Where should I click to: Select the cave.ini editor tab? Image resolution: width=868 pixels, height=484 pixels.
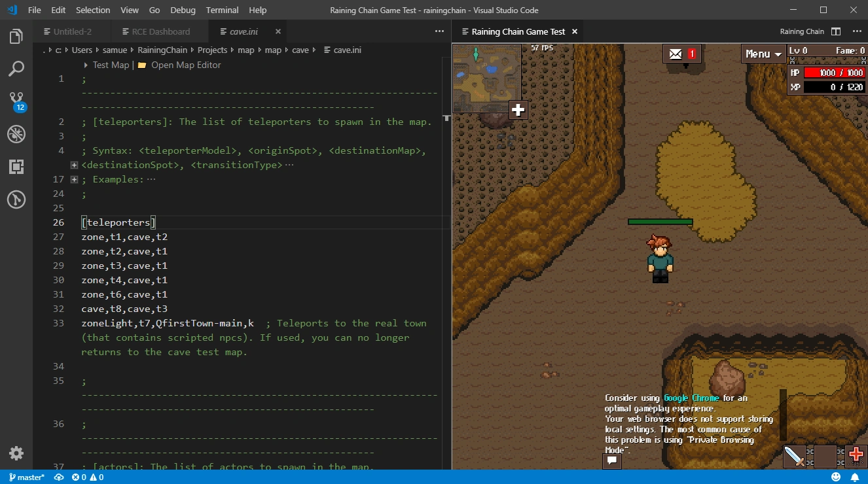247,31
